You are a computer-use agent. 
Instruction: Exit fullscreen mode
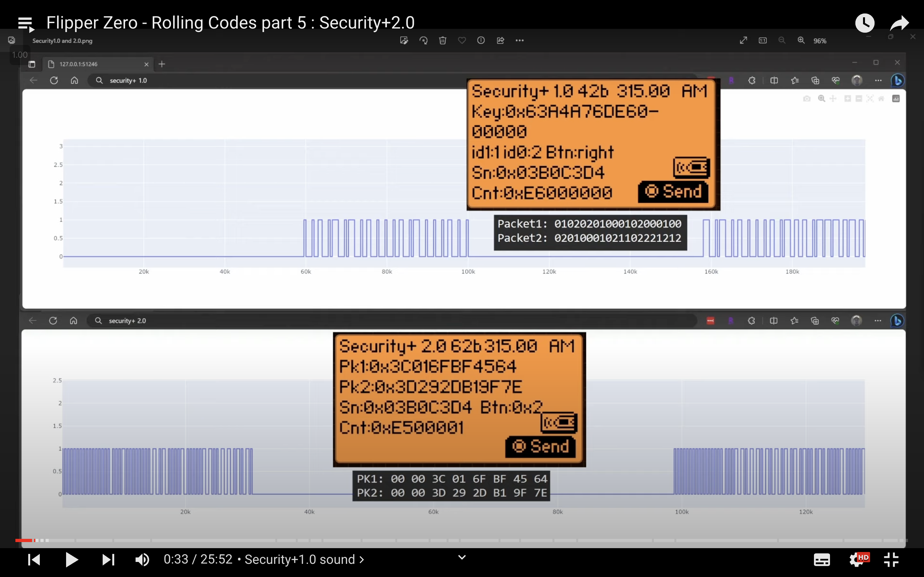[x=891, y=559]
